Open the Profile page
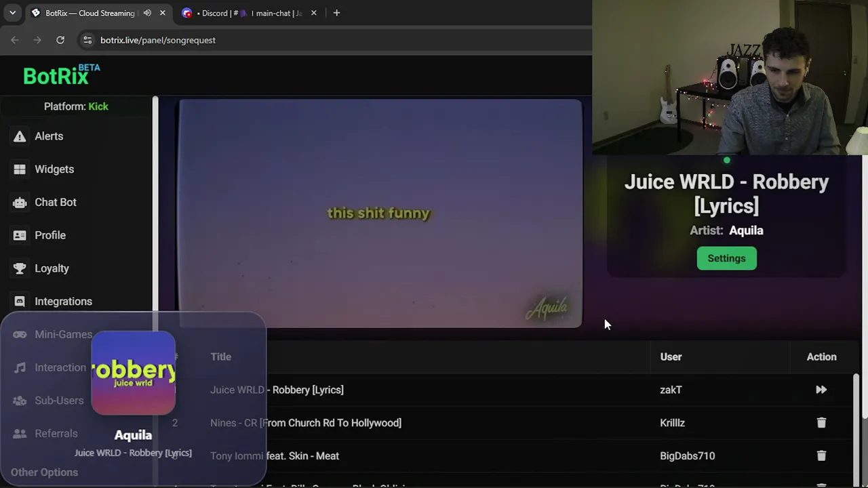868x488 pixels. tap(50, 235)
